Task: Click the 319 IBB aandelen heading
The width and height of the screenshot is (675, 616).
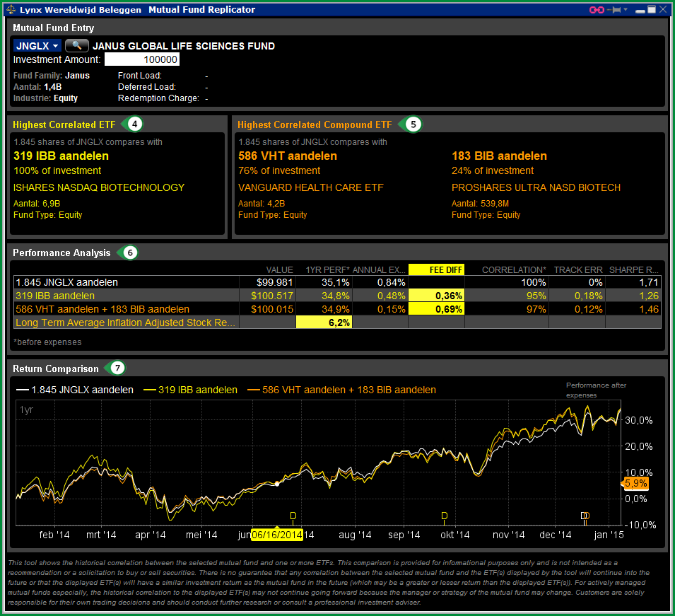Action: click(61, 156)
